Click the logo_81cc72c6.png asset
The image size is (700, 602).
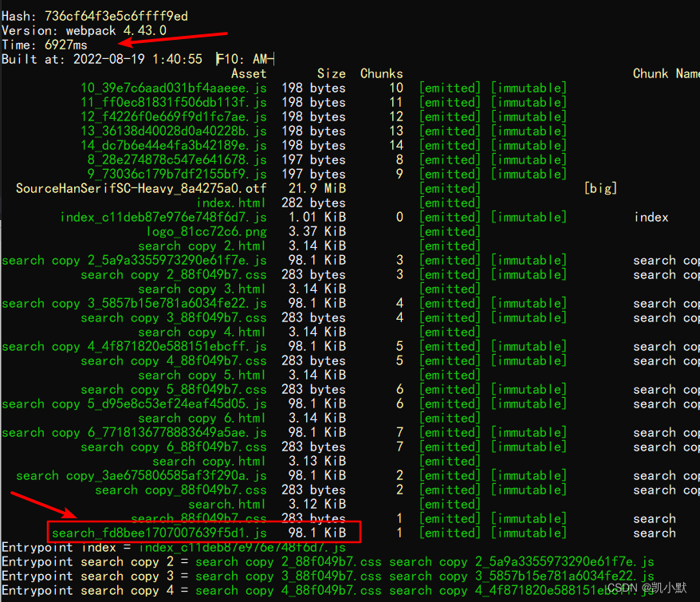206,231
